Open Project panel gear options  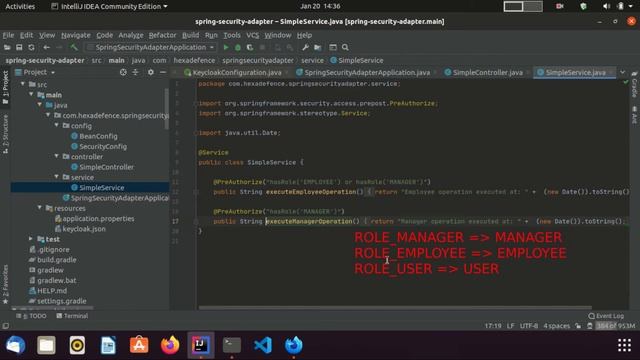pos(151,72)
